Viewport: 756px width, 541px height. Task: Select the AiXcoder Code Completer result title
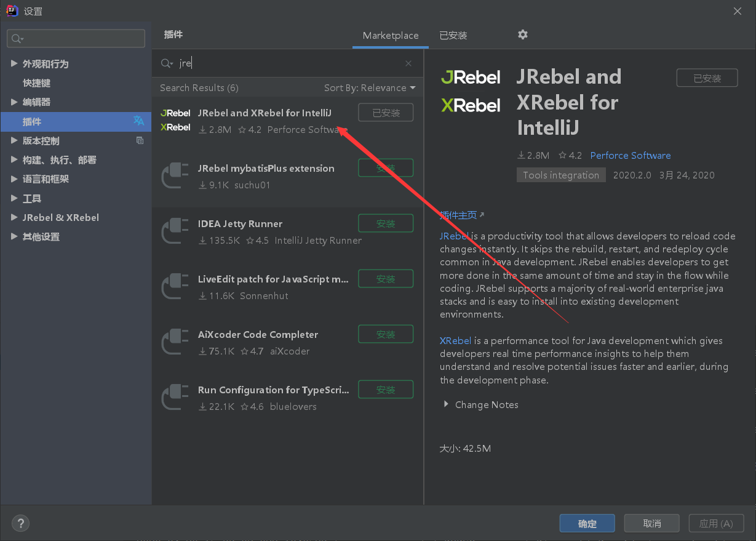[x=258, y=334]
